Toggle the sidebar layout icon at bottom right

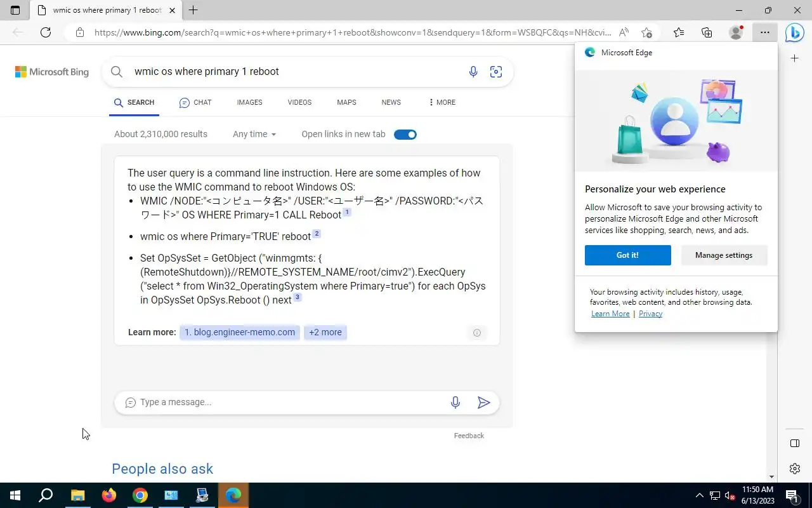795,443
